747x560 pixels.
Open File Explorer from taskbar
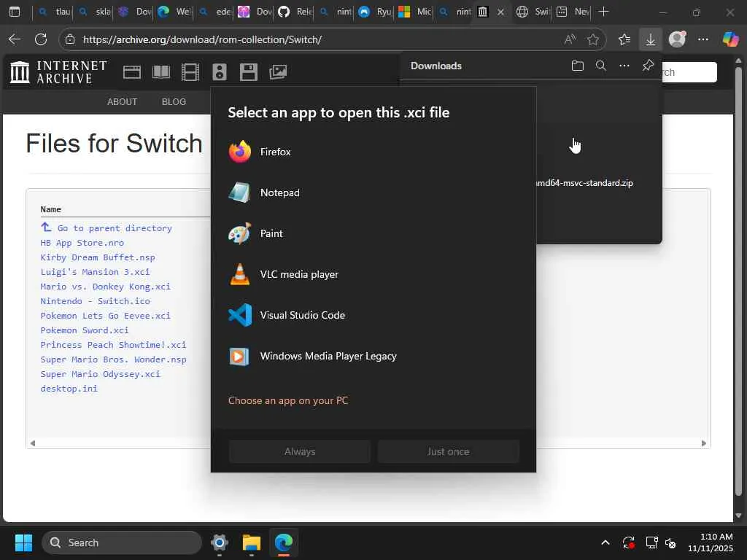[251, 542]
